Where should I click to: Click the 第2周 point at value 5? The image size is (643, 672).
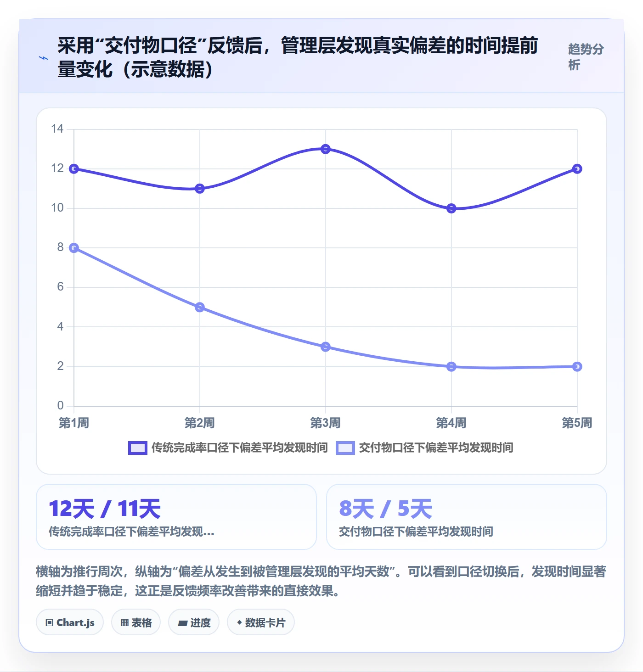coord(200,307)
